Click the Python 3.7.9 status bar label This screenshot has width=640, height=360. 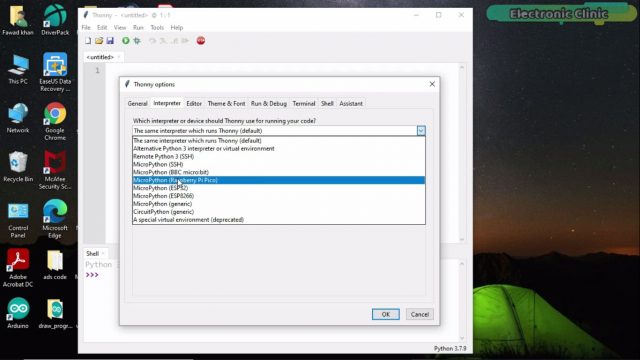pos(450,349)
